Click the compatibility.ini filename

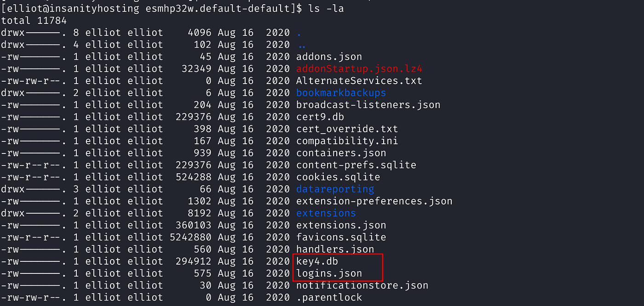(x=347, y=141)
